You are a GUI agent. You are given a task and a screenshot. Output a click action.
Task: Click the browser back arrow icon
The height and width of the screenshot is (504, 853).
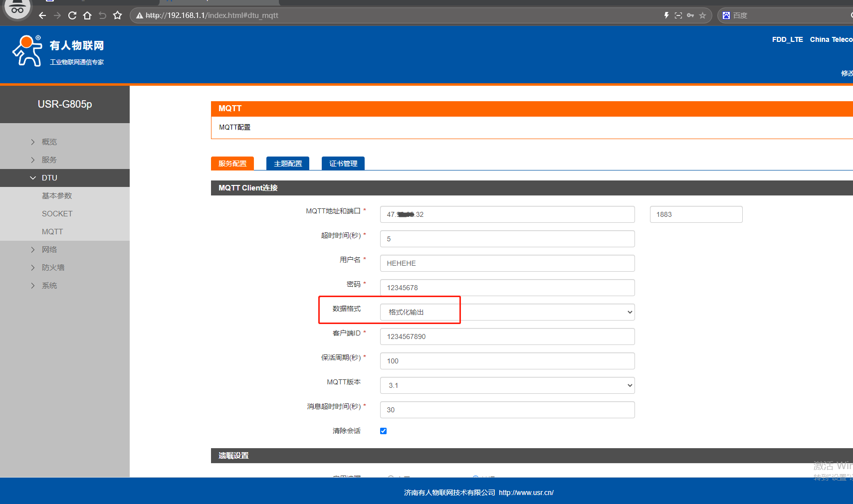pos(42,15)
